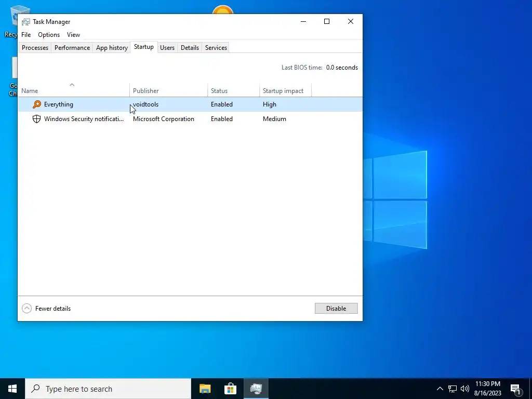Close the Task Manager window

[351, 21]
